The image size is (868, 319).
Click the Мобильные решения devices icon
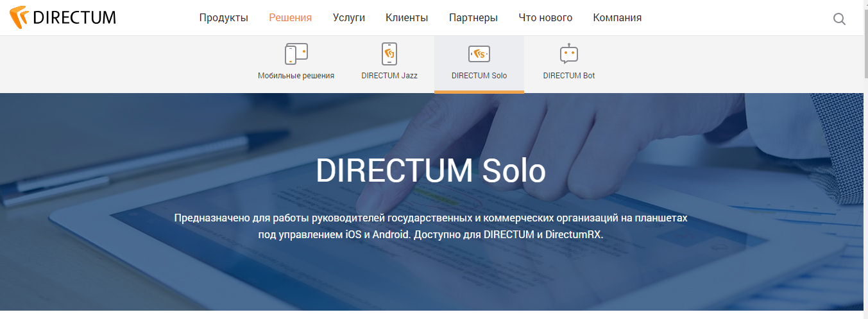coord(296,54)
